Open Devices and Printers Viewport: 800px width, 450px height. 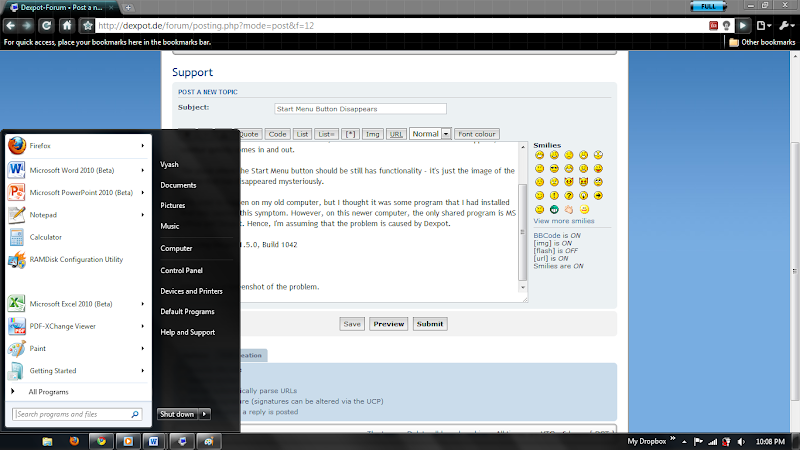tap(191, 291)
